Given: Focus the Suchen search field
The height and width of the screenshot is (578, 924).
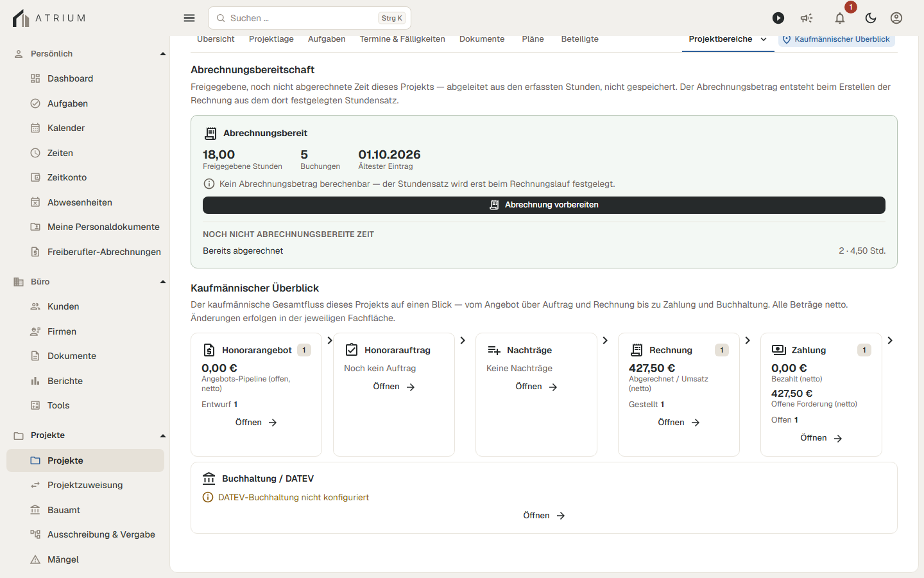Looking at the screenshot, I should [309, 18].
